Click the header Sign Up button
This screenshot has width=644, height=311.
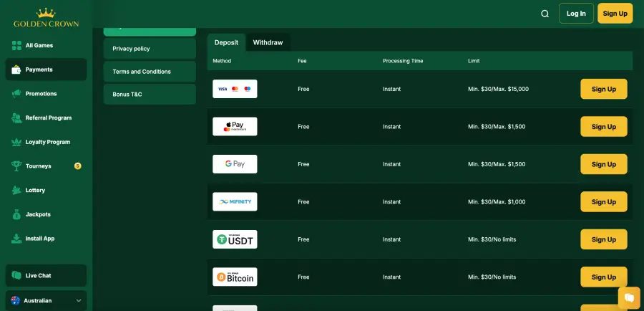615,14
